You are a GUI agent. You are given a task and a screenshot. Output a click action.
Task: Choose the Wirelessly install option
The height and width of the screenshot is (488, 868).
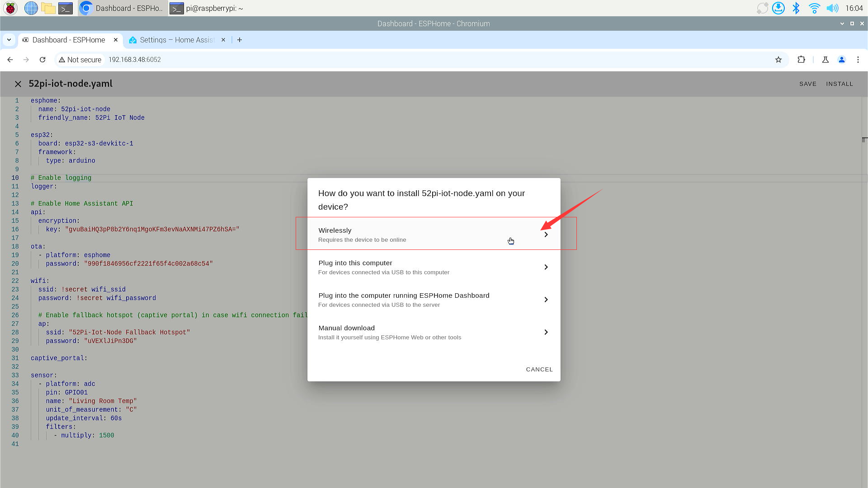tap(434, 235)
